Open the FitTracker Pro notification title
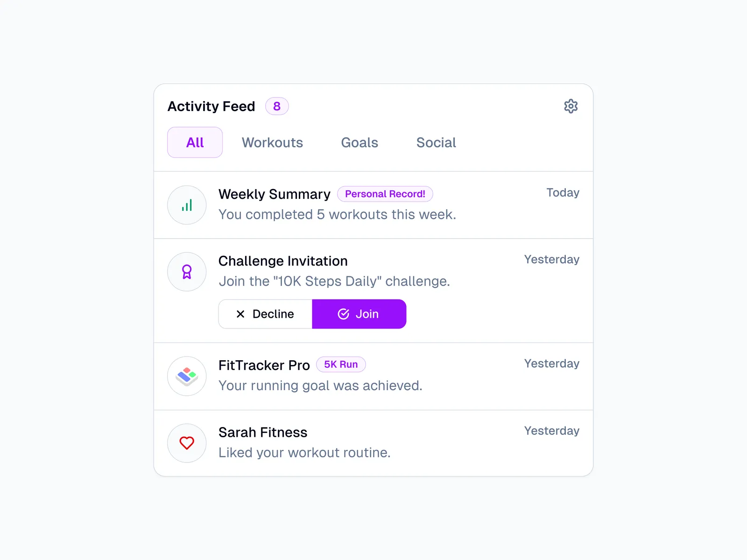This screenshot has width=747, height=560. [x=264, y=365]
